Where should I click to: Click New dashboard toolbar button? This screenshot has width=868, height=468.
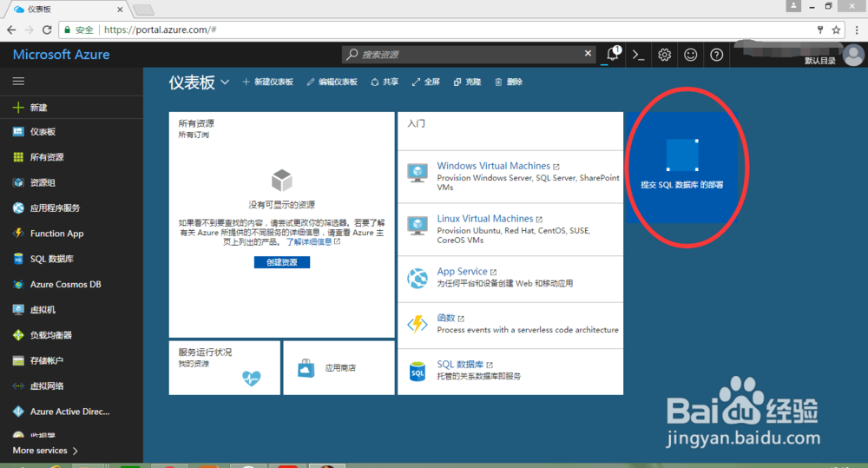[x=268, y=82]
